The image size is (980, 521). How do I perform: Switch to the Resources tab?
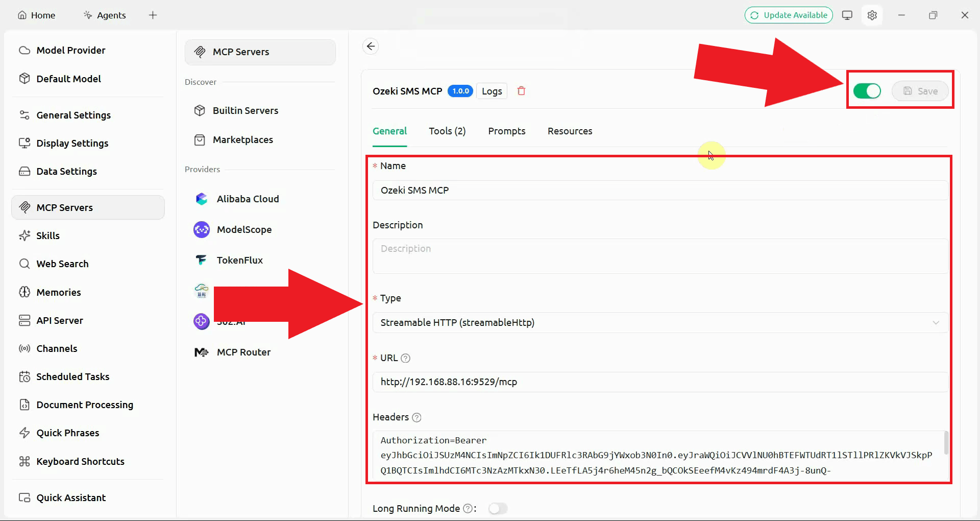pos(570,131)
